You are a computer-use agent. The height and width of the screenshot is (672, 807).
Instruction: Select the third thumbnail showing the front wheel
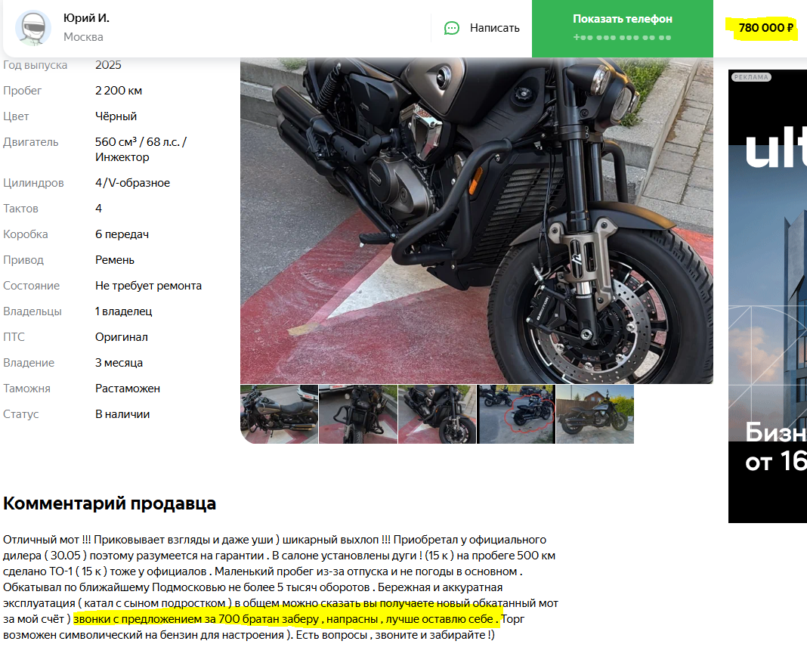[437, 414]
